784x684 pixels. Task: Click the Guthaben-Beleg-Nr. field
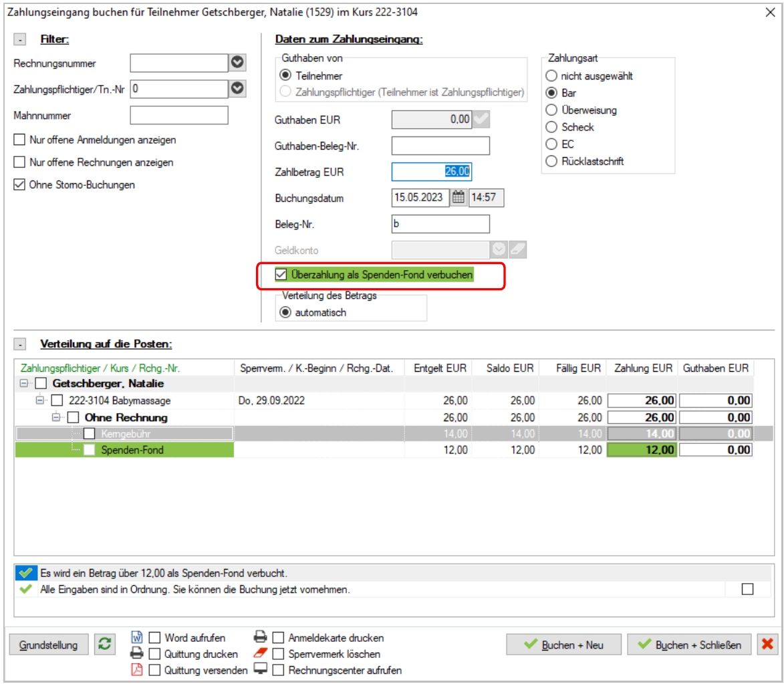[x=440, y=146]
